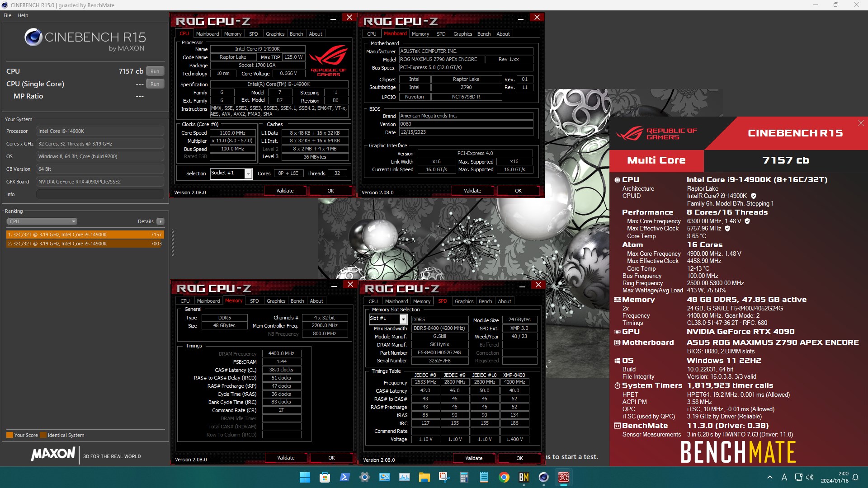Open the Windows Start menu
This screenshot has height=488, width=868.
point(305,477)
